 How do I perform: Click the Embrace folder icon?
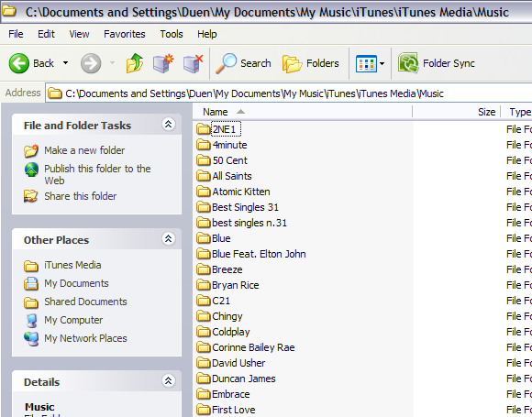coord(204,394)
